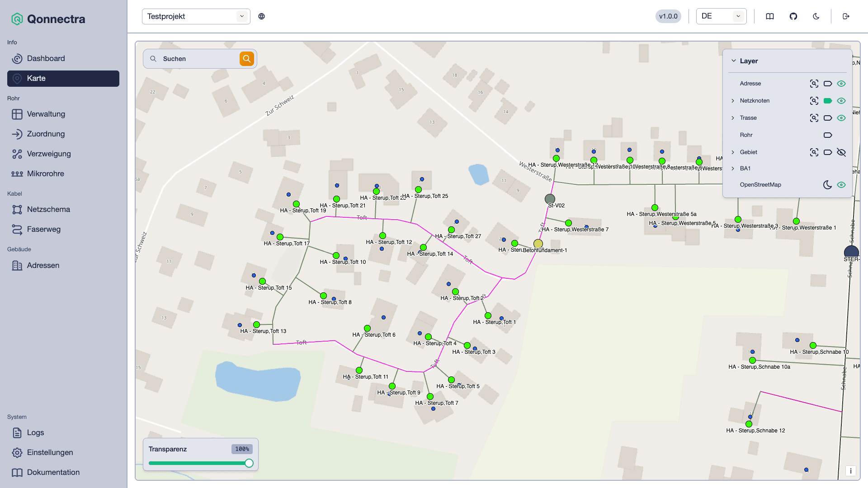This screenshot has height=488, width=868.
Task: Open the GitHub repository icon
Action: pyautogui.click(x=793, y=16)
